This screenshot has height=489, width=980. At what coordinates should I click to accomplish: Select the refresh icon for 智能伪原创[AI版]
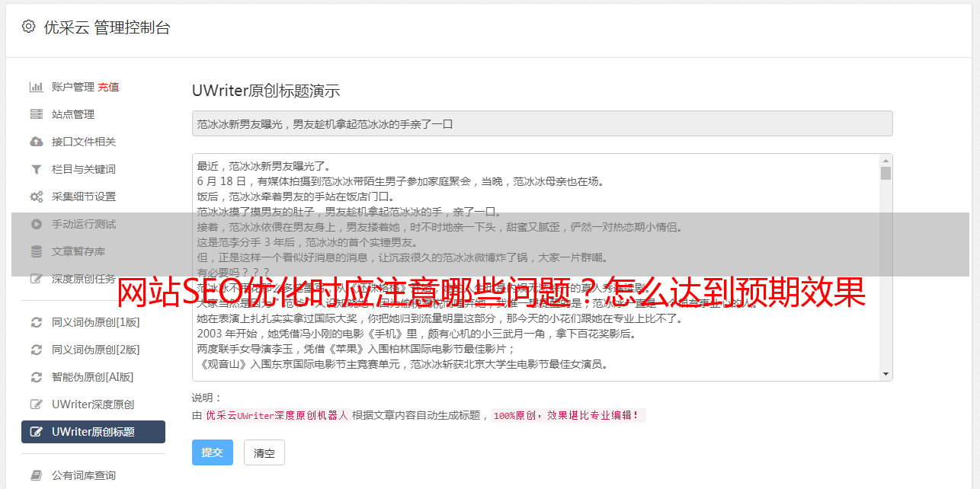36,377
